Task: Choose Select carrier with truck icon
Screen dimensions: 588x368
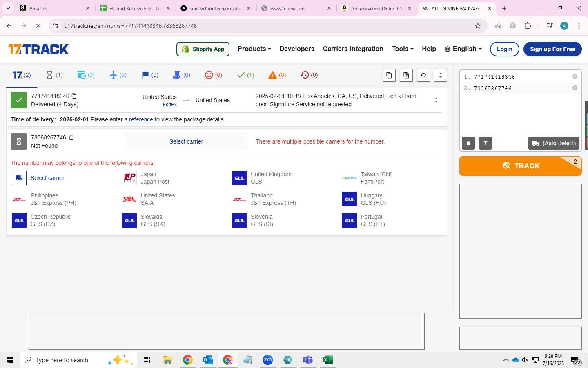Action: point(39,178)
